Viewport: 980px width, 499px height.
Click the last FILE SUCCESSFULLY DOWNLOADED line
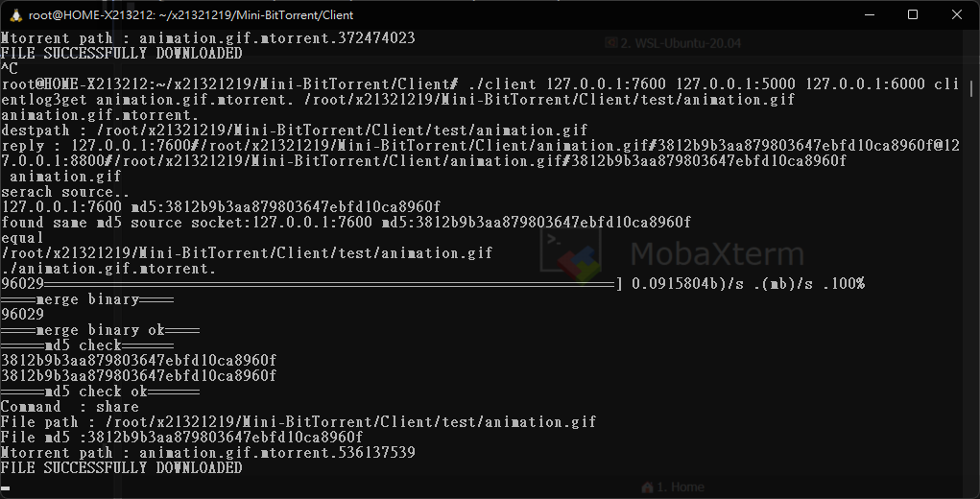tap(121, 467)
